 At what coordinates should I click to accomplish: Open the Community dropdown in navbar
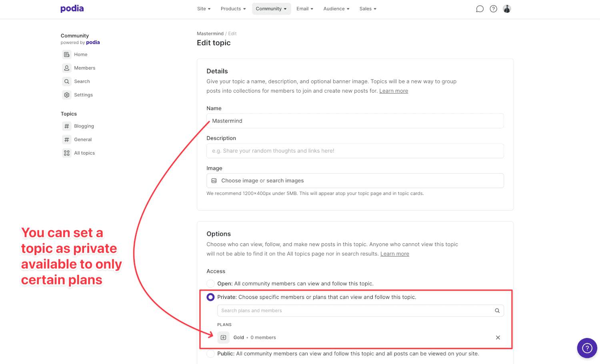[271, 9]
